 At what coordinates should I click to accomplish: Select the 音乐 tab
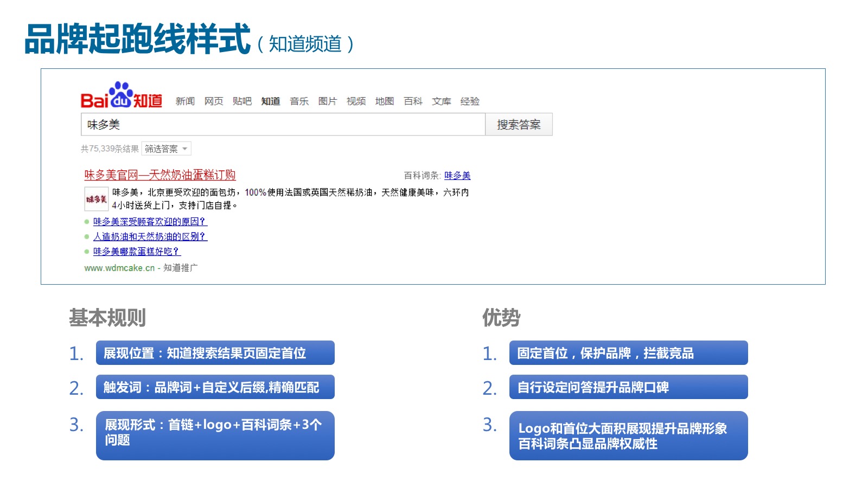point(299,101)
